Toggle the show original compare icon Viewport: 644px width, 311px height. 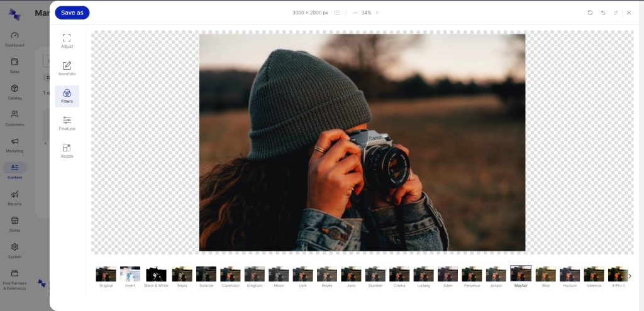(337, 13)
